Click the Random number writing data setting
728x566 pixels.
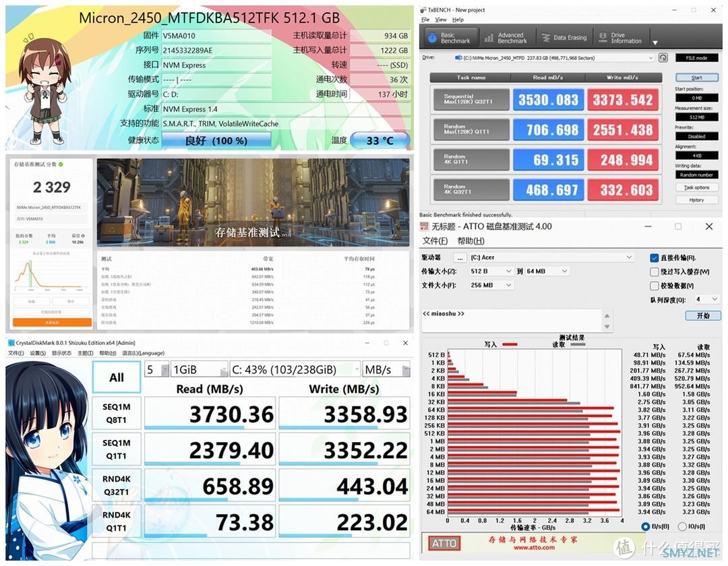[x=696, y=175]
